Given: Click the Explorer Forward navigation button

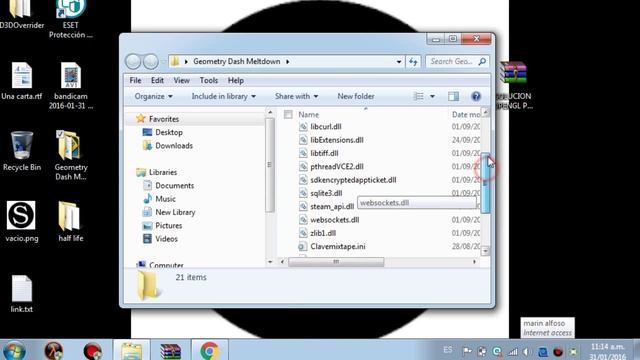Looking at the screenshot, I should 151,62.
